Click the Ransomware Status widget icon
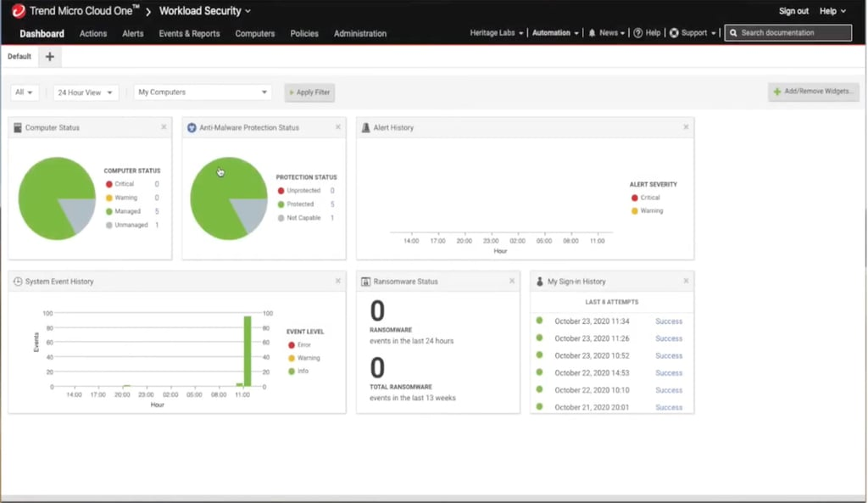 pyautogui.click(x=366, y=282)
